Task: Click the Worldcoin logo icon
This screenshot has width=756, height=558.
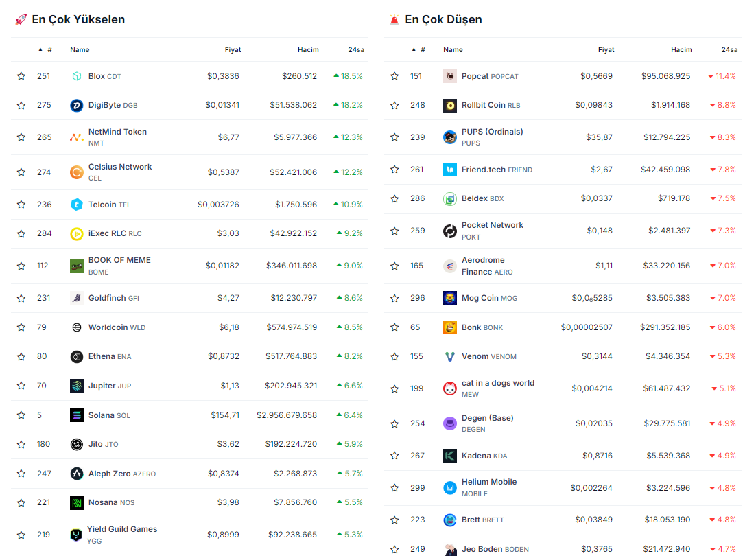Action: coord(76,327)
